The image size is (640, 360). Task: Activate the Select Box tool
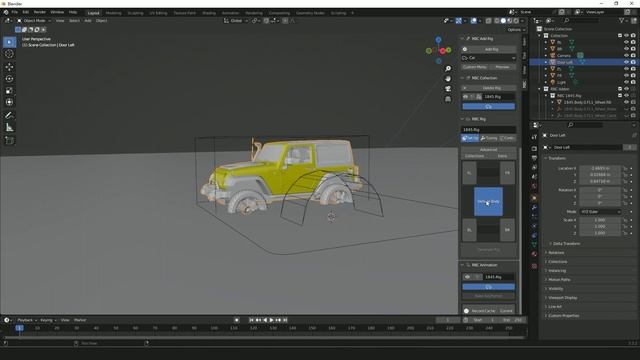9,42
